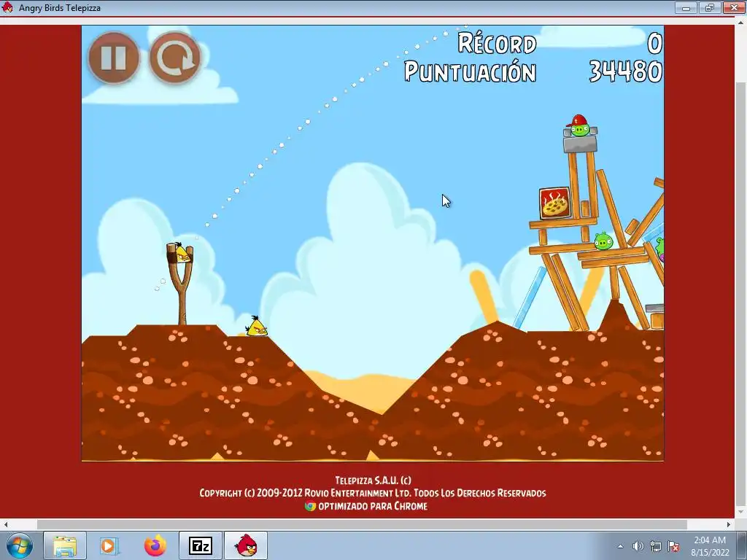This screenshot has height=560, width=747.
Task: Click the record value 0
Action: [x=654, y=44]
